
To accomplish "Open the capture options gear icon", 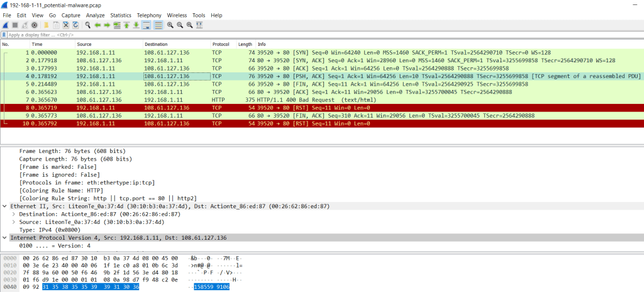I will click(35, 25).
